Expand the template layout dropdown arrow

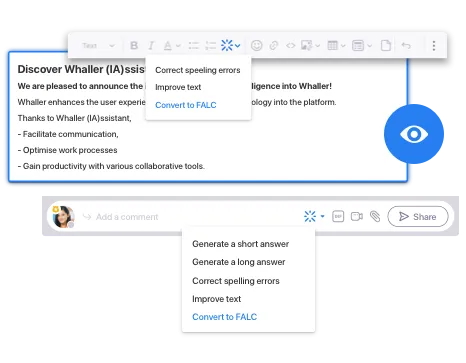(x=370, y=46)
